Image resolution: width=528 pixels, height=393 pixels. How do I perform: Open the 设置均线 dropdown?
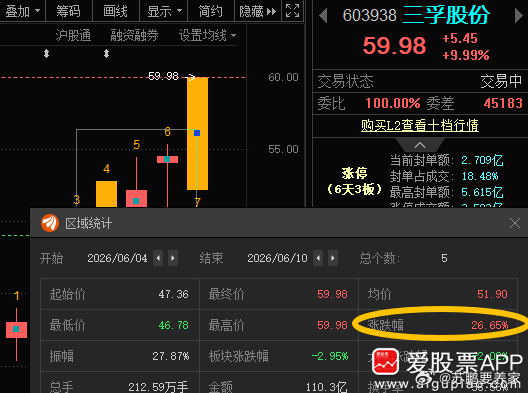click(x=207, y=35)
